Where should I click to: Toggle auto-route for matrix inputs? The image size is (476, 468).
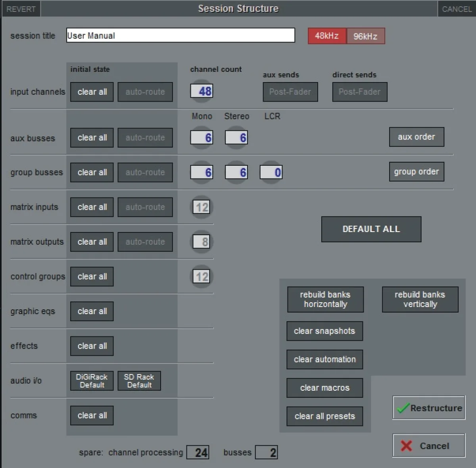pyautogui.click(x=145, y=207)
